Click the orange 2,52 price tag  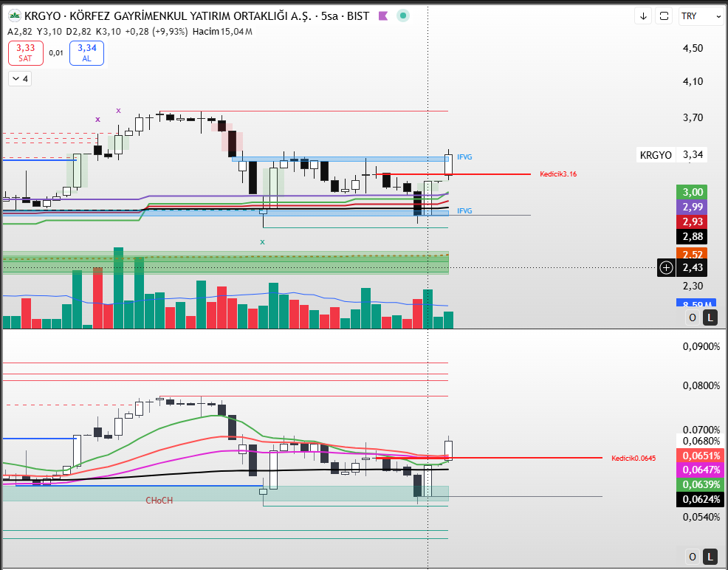click(x=692, y=254)
